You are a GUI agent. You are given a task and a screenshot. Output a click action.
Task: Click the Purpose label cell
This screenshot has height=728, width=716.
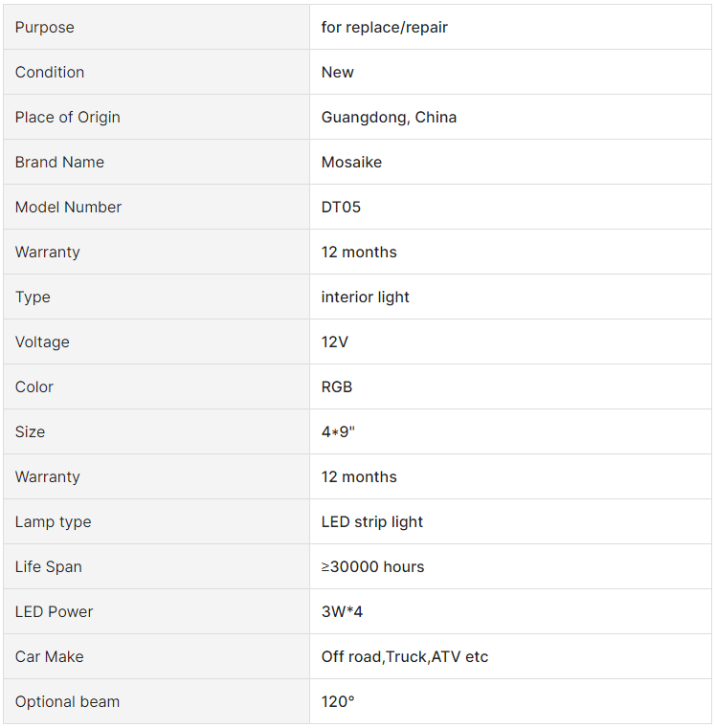[156, 27]
